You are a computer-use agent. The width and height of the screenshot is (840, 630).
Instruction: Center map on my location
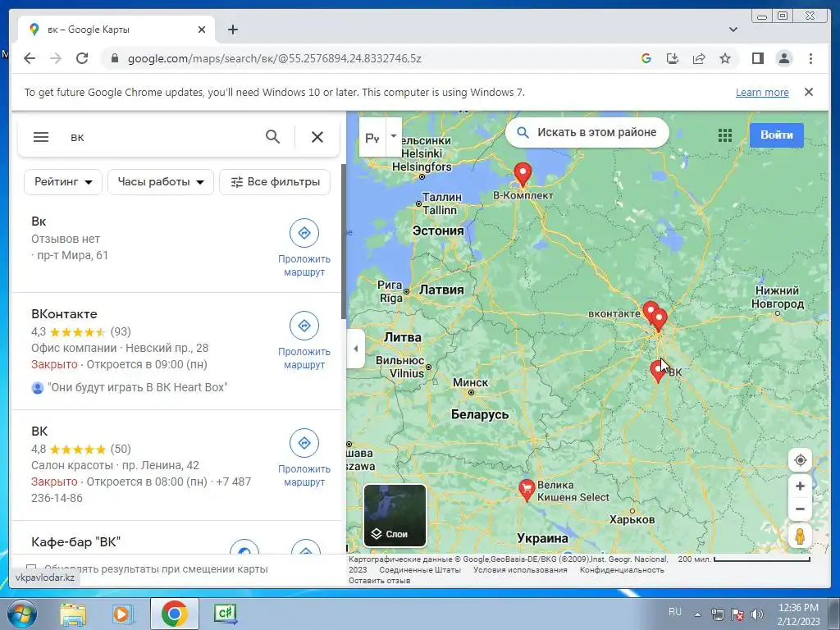(x=800, y=460)
